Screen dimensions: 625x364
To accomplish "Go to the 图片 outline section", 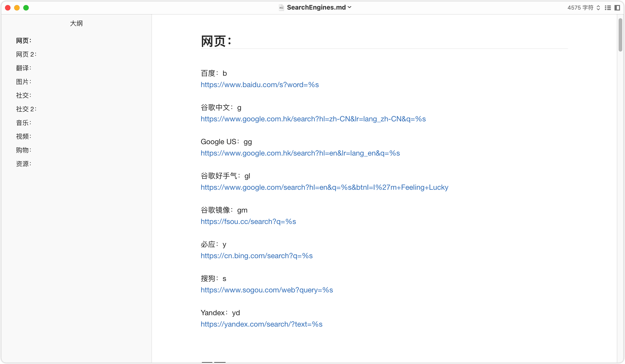I will pos(23,82).
